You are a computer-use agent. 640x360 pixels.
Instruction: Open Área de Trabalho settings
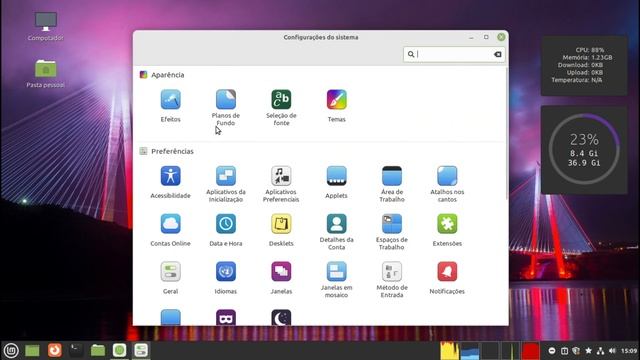coord(392,184)
